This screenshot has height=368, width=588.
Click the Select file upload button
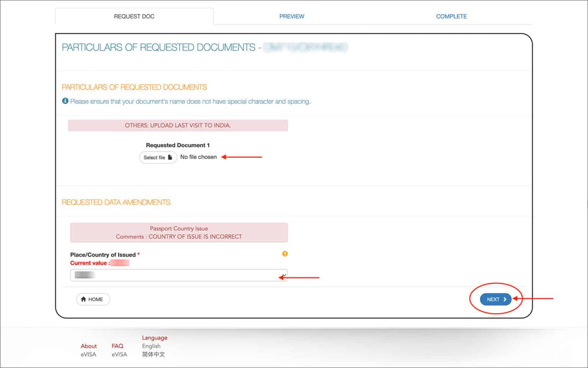[158, 157]
